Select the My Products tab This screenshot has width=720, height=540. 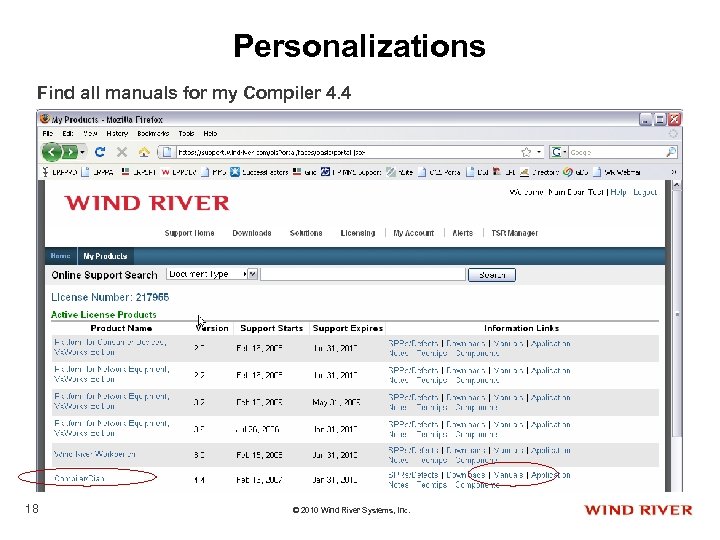click(105, 256)
